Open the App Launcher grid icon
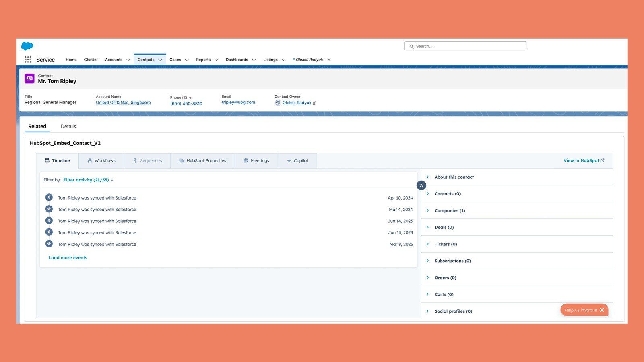This screenshot has height=362, width=644. click(x=28, y=60)
